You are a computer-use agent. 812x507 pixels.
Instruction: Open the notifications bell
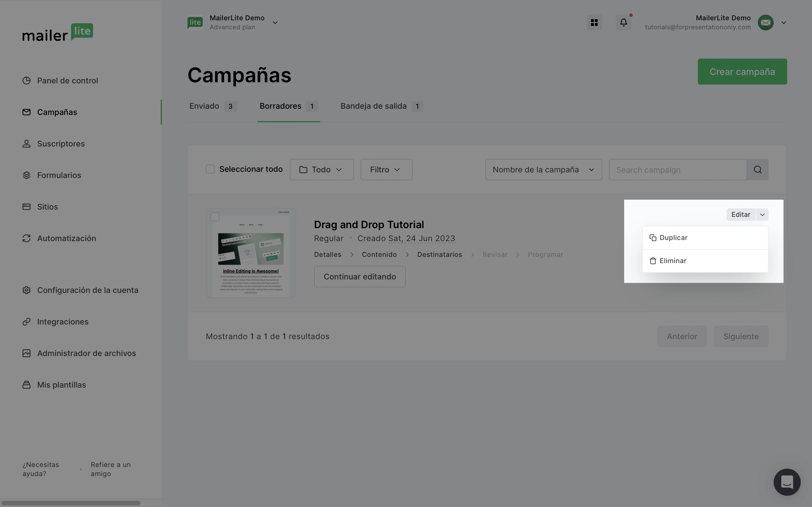click(623, 23)
